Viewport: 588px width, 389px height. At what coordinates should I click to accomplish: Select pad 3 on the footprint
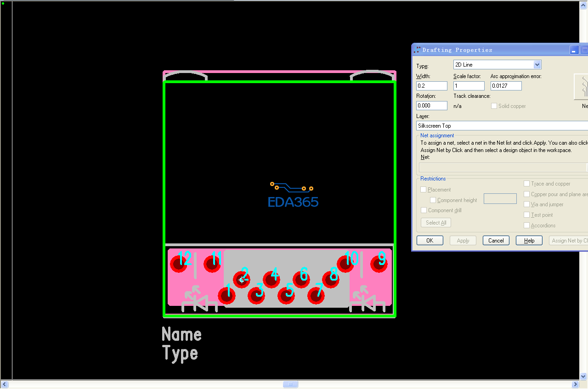[256, 295]
